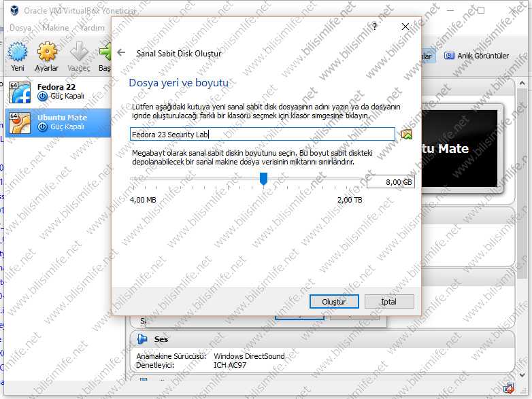The height and width of the screenshot is (399, 532).
Task: Click the status bar corner icon
Action: pyautogui.click(x=509, y=388)
